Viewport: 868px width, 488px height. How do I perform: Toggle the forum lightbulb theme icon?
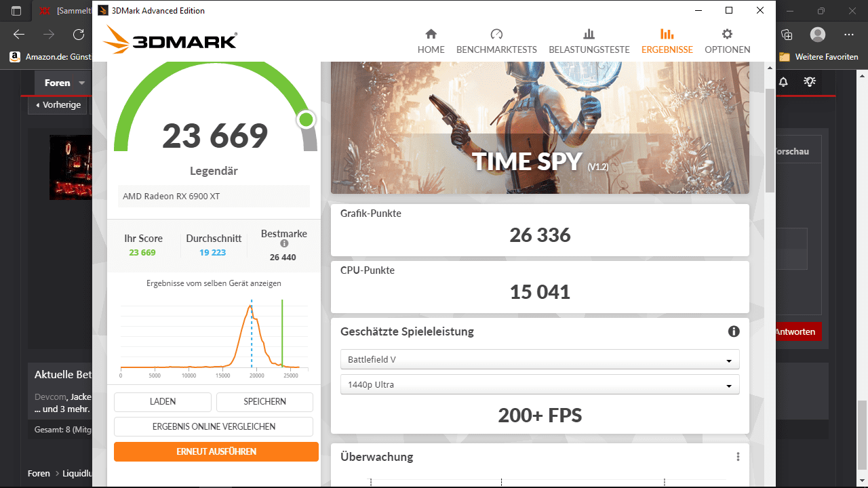[810, 82]
